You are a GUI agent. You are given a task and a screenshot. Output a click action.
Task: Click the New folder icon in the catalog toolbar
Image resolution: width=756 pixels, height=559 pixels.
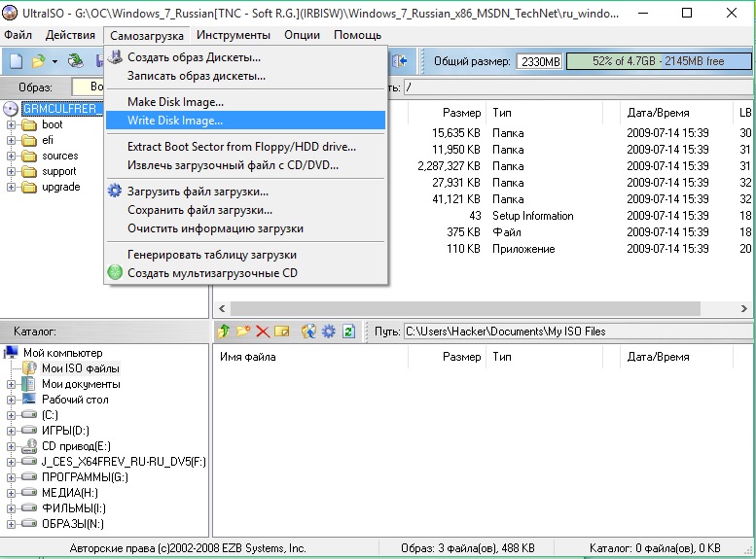[x=243, y=332]
